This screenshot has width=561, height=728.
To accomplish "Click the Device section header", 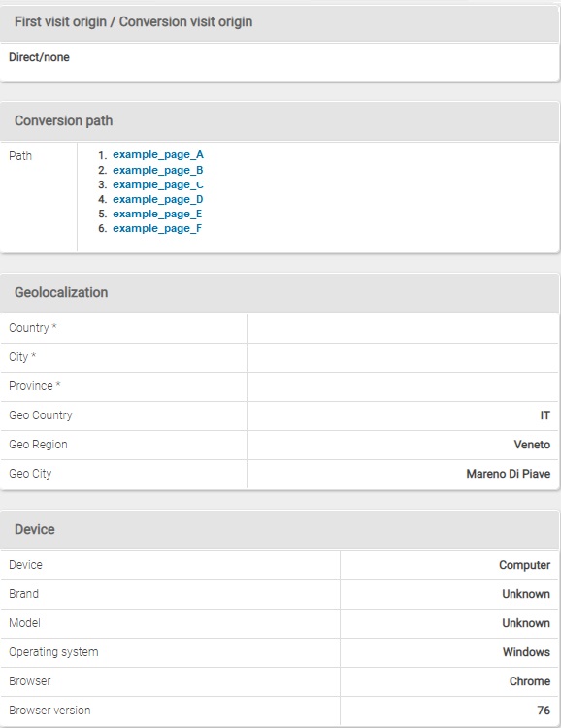I will pos(280,530).
